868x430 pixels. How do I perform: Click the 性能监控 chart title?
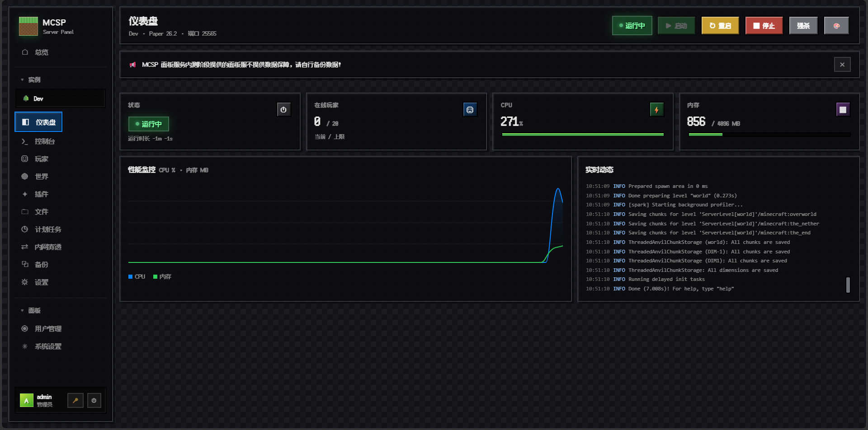[x=142, y=170]
